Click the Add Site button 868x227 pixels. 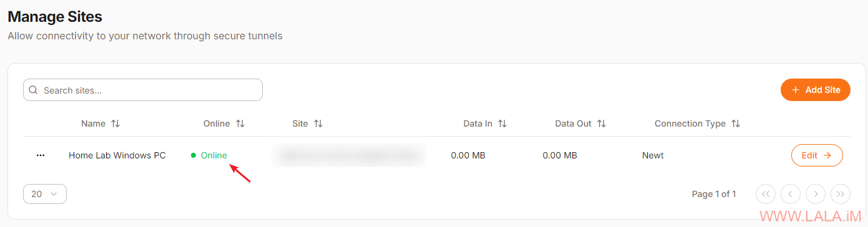816,90
